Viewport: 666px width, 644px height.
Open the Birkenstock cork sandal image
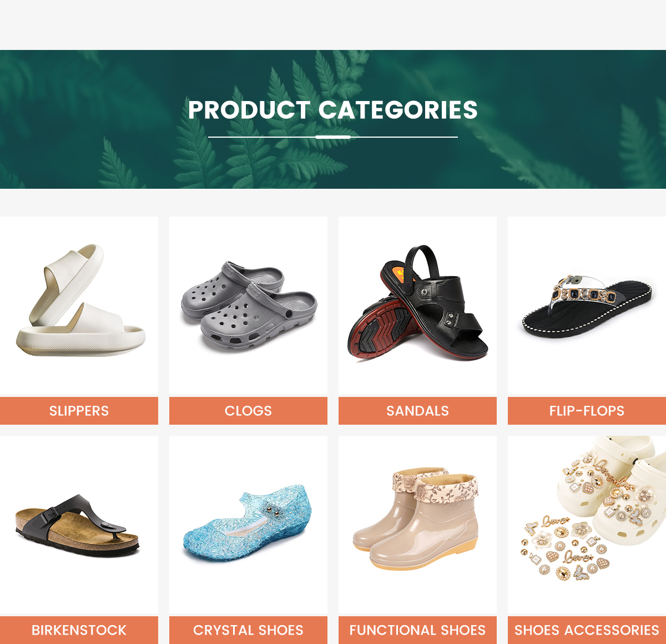coord(79,526)
